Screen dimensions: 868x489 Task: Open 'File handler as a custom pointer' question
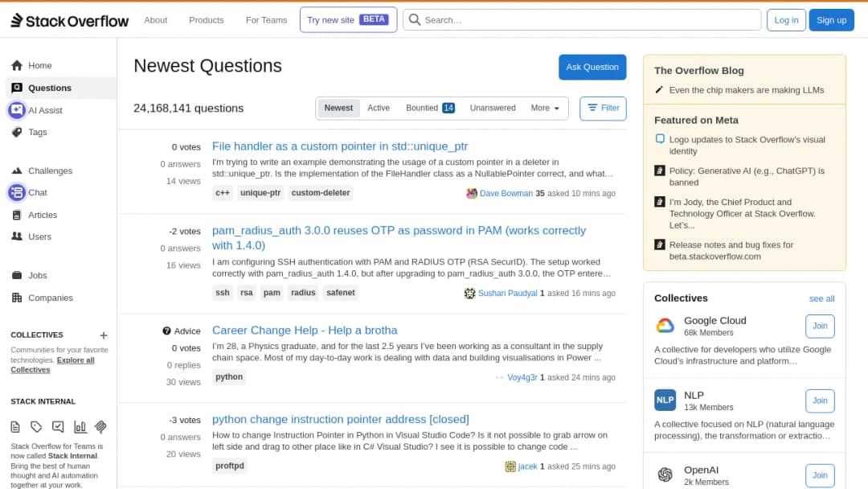coord(340,146)
